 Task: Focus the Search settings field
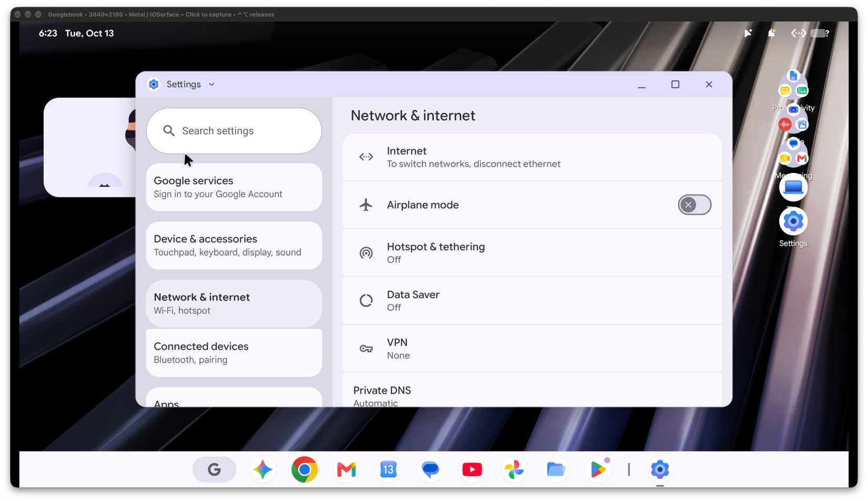pyautogui.click(x=234, y=131)
